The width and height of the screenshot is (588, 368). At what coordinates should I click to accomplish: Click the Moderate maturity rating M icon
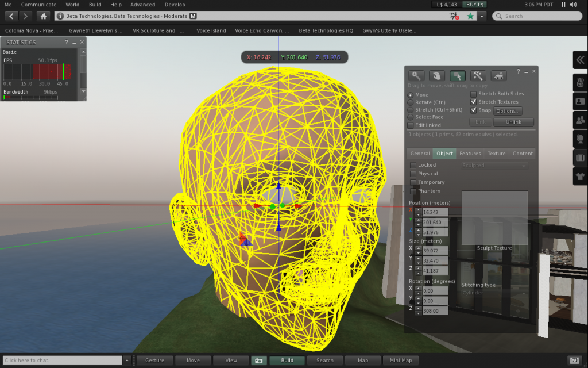[193, 16]
